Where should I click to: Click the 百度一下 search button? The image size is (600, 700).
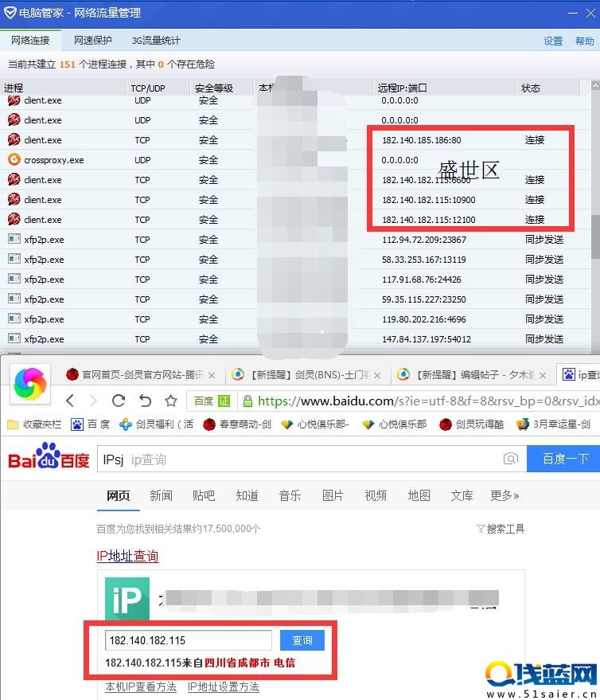click(564, 459)
